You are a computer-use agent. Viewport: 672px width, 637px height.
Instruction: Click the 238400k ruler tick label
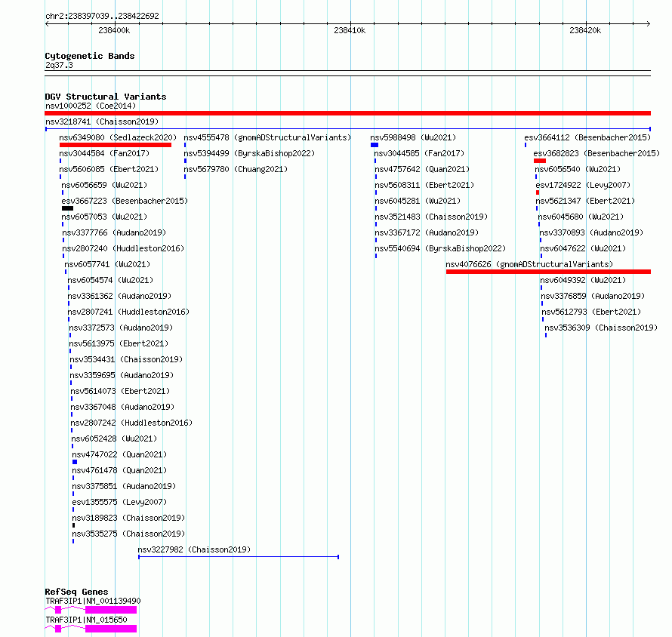click(114, 30)
